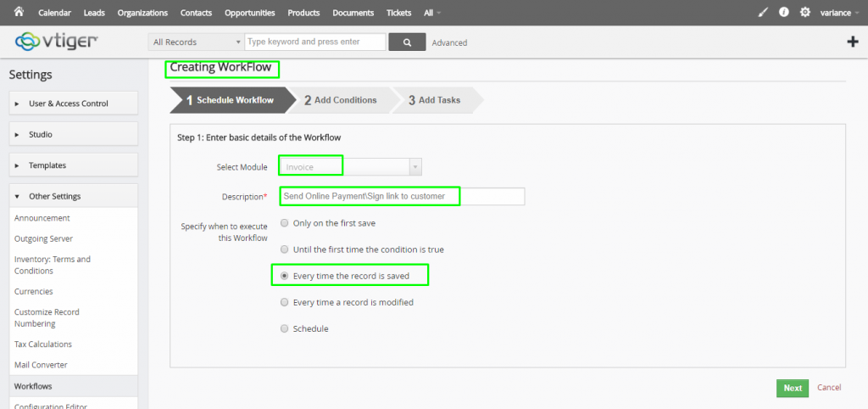Select Every time the record is saved
This screenshot has width=868, height=409.
point(284,276)
